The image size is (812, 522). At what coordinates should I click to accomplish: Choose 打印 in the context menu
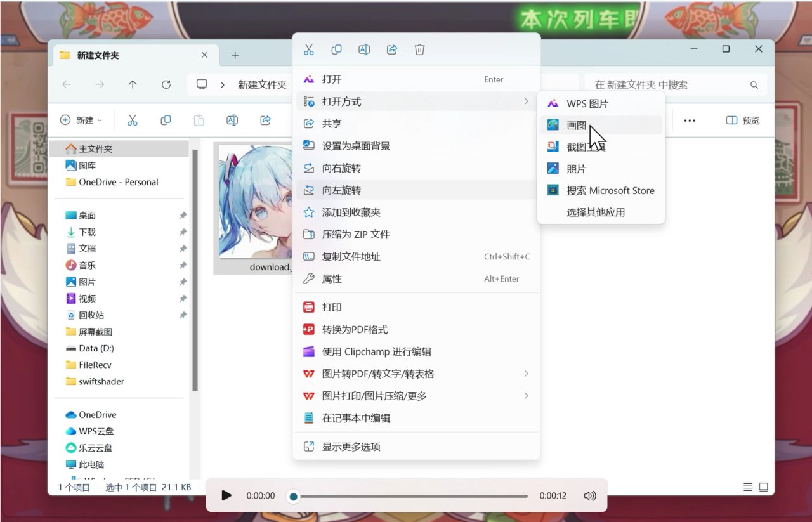[416, 307]
